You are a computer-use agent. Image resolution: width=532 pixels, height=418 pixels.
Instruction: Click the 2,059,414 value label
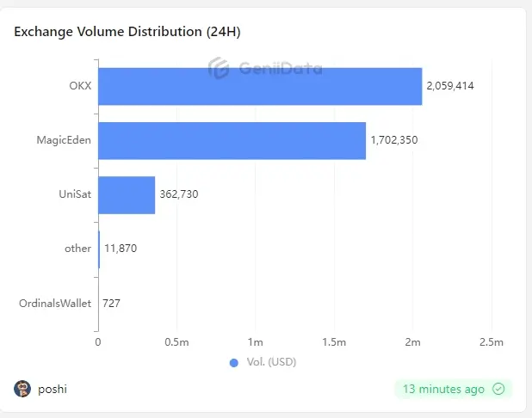click(x=450, y=86)
